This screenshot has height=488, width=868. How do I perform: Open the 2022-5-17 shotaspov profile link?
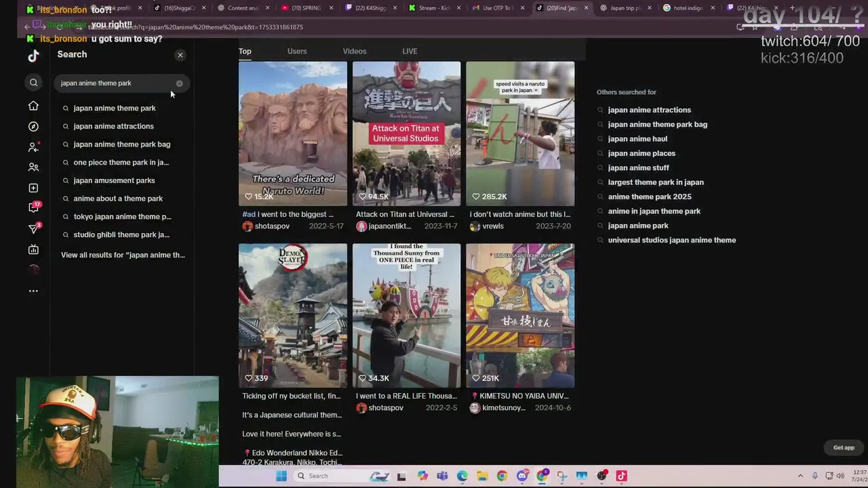click(x=266, y=226)
